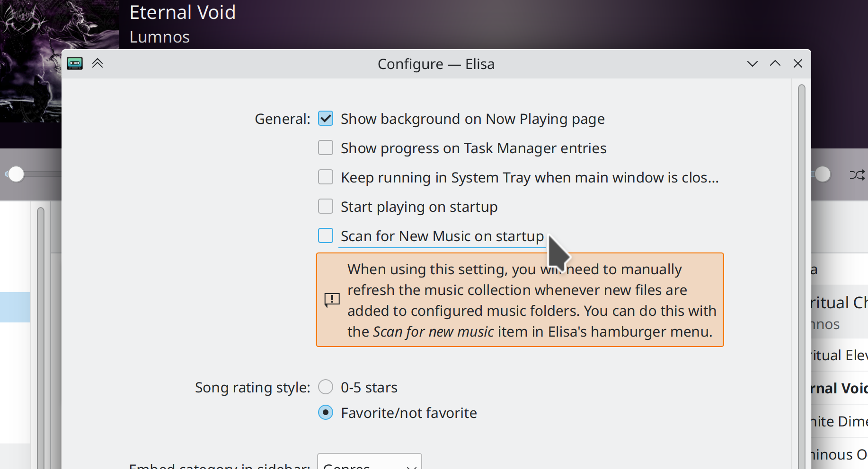Click the slider handle at left window edge

tap(16, 174)
